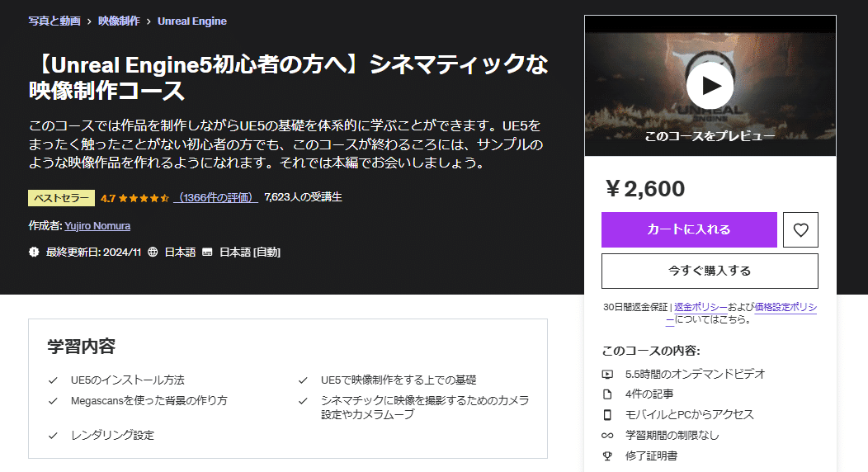Click the certificate trophy icon

point(608,455)
